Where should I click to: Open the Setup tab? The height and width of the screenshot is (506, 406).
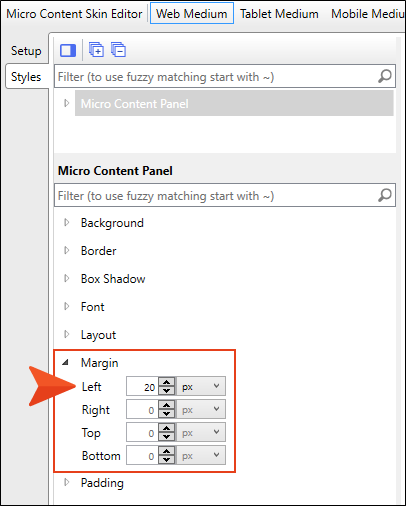click(x=26, y=51)
